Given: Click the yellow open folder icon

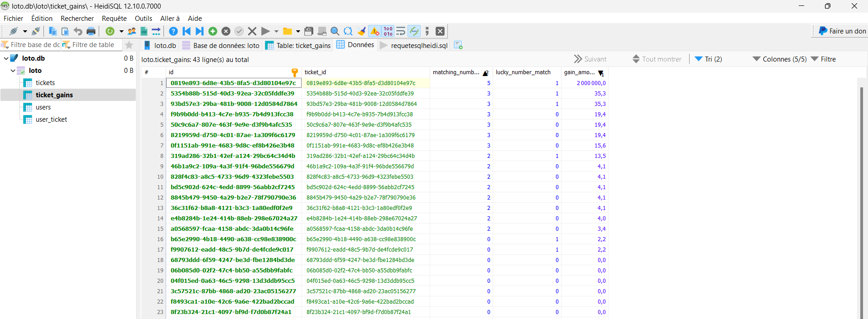Looking at the screenshot, I should tap(288, 31).
